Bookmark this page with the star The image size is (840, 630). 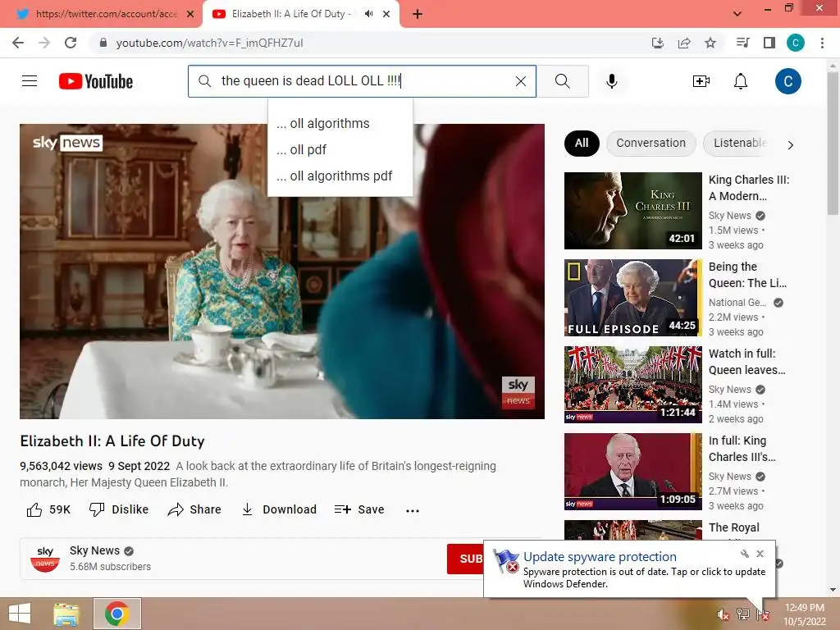click(x=710, y=43)
